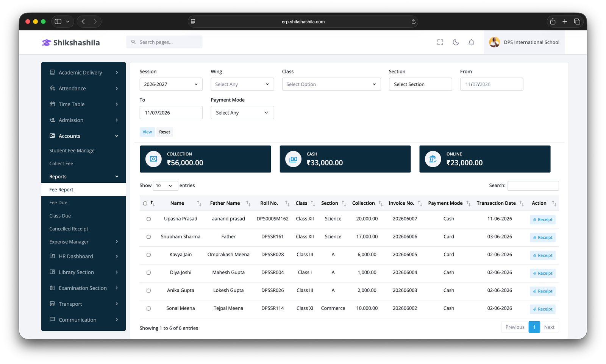
Task: Open notifications bell icon
Action: [471, 42]
